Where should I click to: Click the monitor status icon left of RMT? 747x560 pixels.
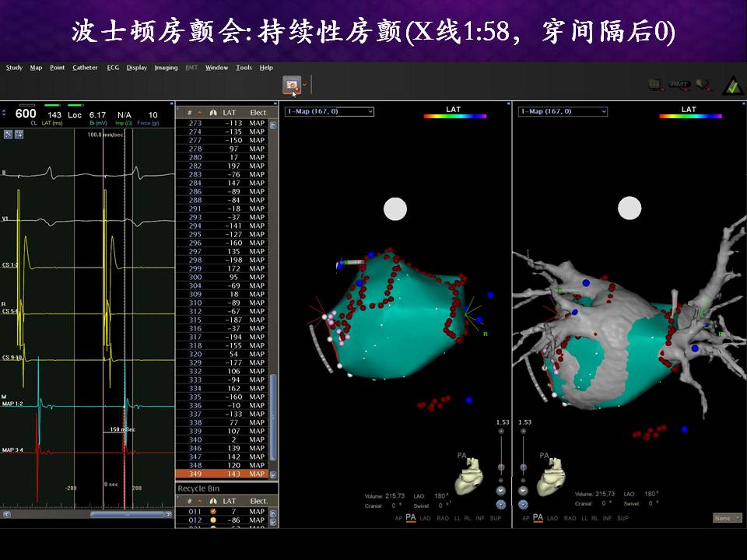point(655,85)
